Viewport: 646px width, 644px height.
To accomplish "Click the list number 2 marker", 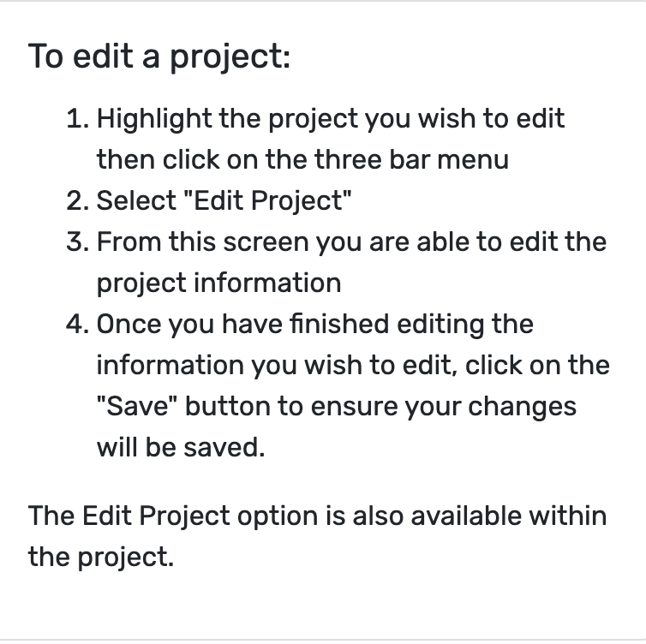I will [77, 201].
